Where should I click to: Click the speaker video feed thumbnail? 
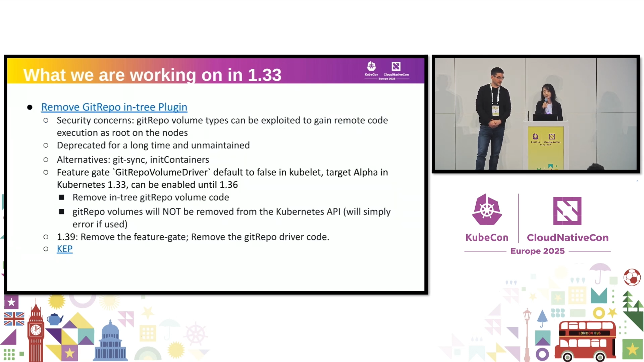pos(535,115)
